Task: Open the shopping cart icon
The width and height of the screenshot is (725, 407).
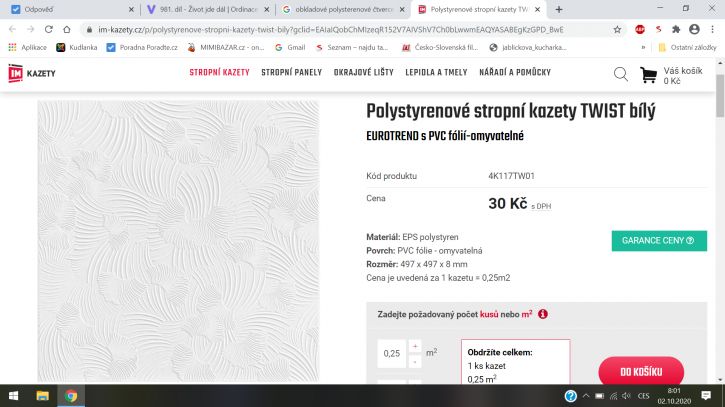Action: click(x=648, y=75)
